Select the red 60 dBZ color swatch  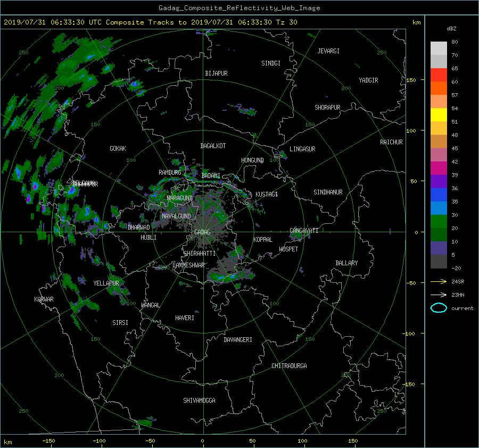coord(439,75)
